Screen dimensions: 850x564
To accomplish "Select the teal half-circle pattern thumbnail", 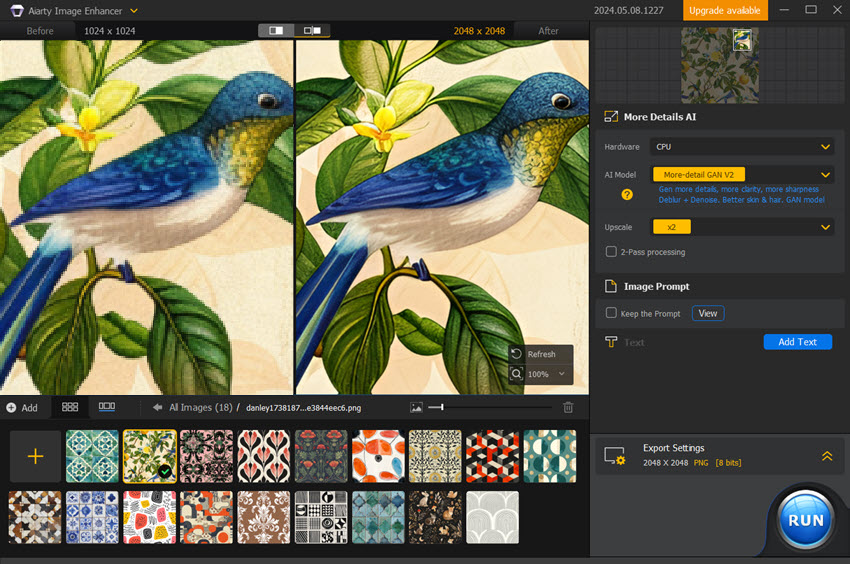I will point(550,456).
